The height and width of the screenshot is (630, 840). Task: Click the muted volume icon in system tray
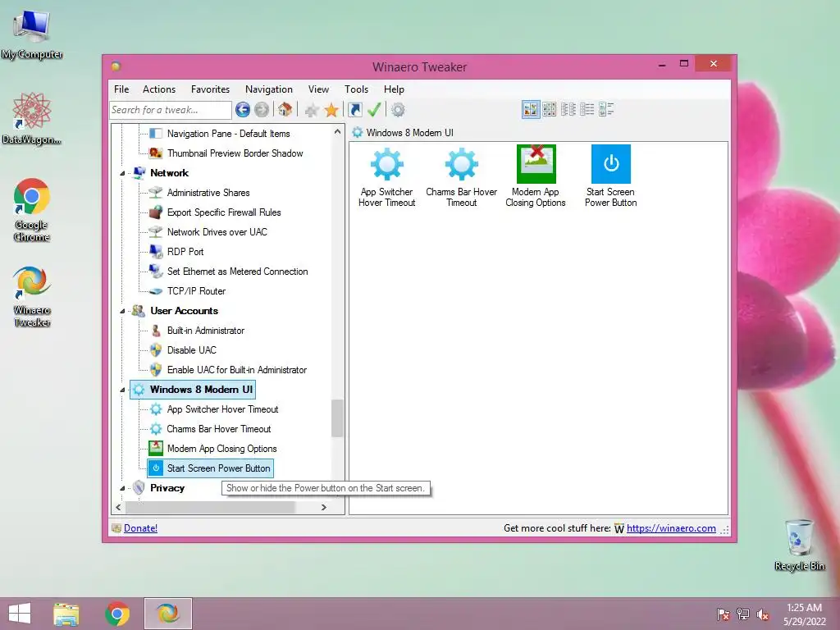click(763, 614)
